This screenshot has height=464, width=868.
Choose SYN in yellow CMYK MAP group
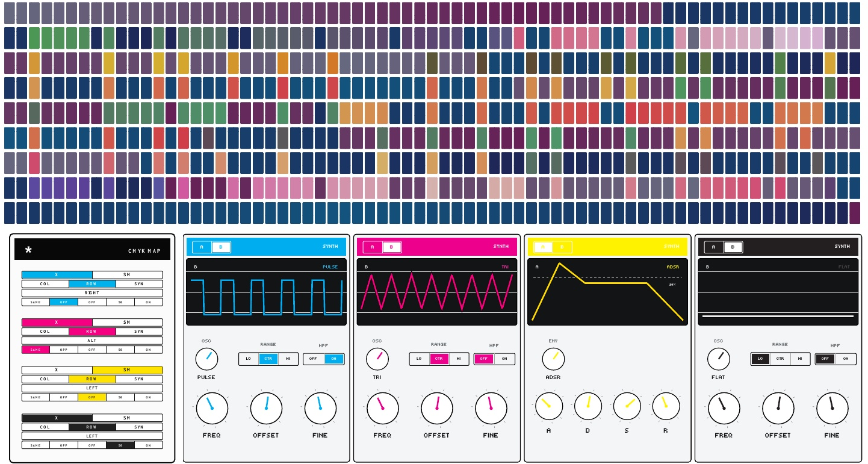point(139,379)
